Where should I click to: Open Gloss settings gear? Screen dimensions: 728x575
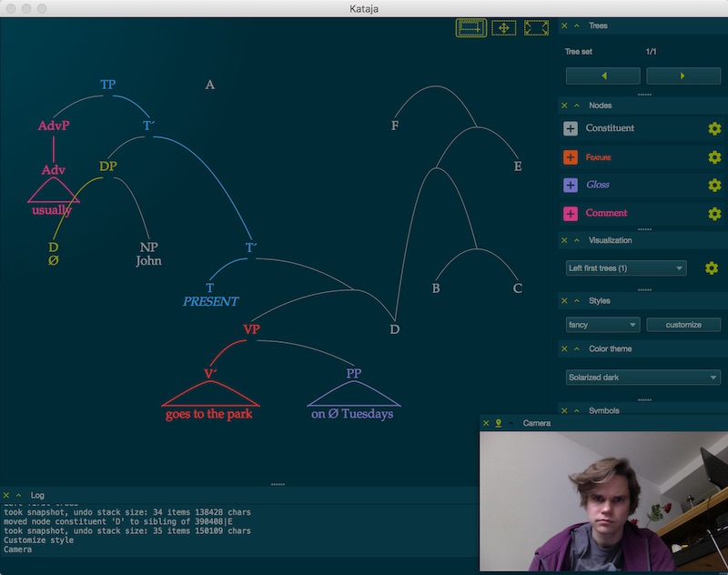[x=714, y=186]
